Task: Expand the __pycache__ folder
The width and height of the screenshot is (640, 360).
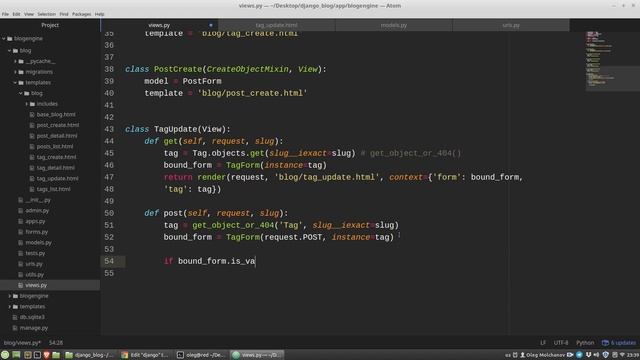Action: (16, 61)
